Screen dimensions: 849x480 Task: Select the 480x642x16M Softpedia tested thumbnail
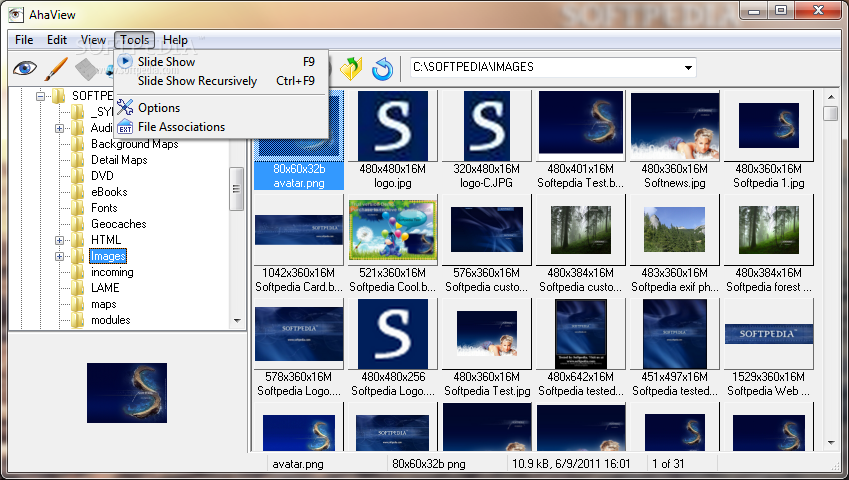(x=580, y=334)
